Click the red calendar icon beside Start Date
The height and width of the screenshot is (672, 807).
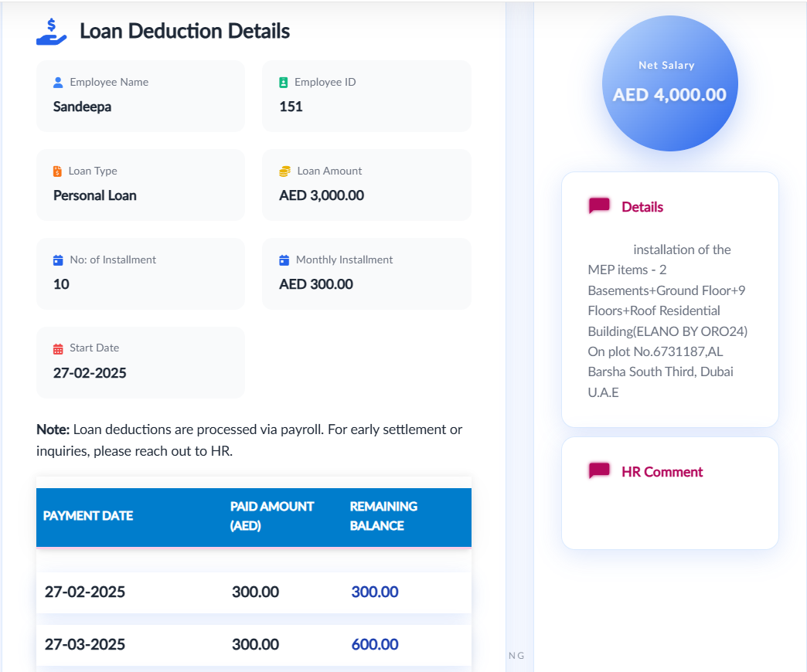[x=58, y=348]
